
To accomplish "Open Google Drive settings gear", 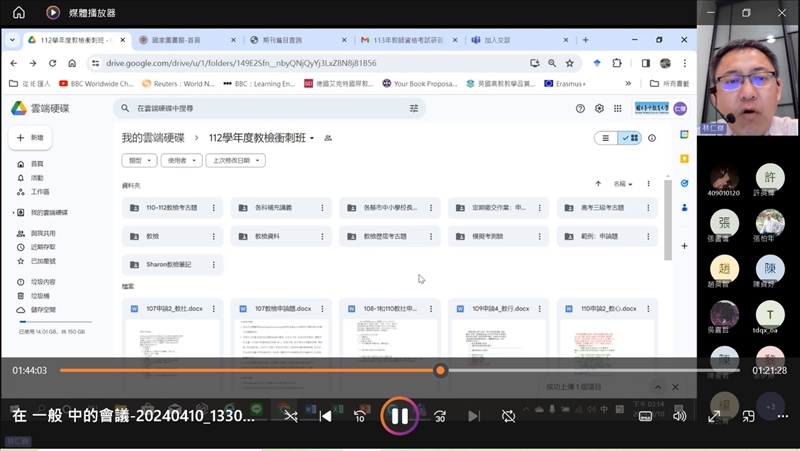I will click(599, 108).
